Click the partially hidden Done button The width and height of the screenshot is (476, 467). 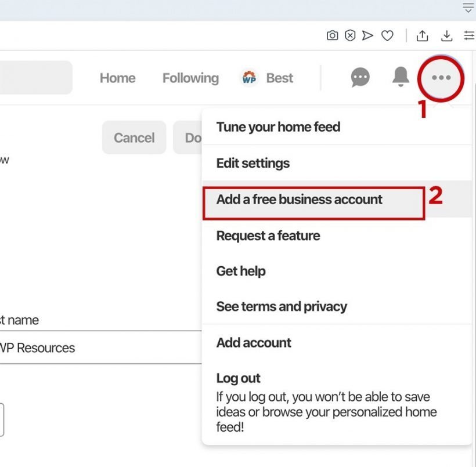click(187, 137)
